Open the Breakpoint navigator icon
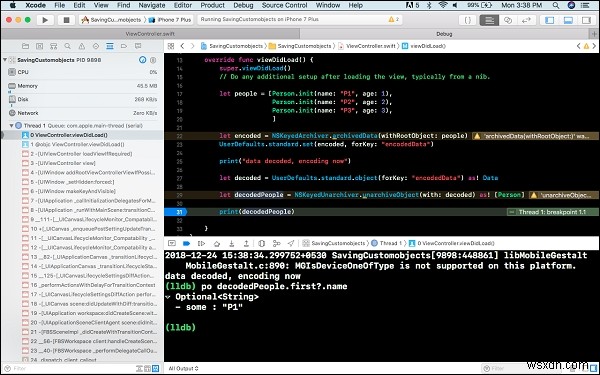600x375 pixels. [x=124, y=46]
